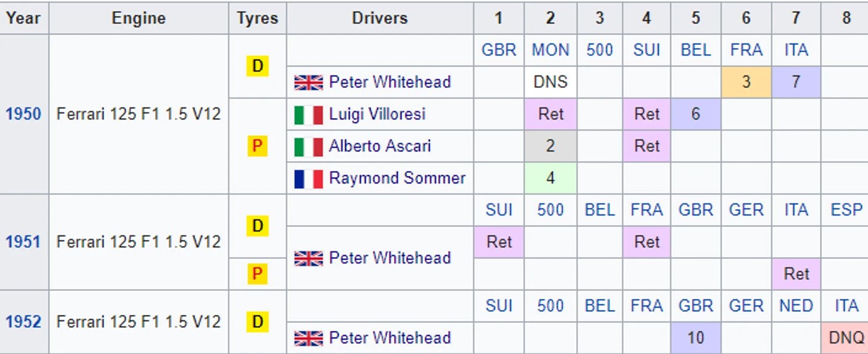868x354 pixels.
Task: Click the Engine column header
Action: tap(139, 18)
